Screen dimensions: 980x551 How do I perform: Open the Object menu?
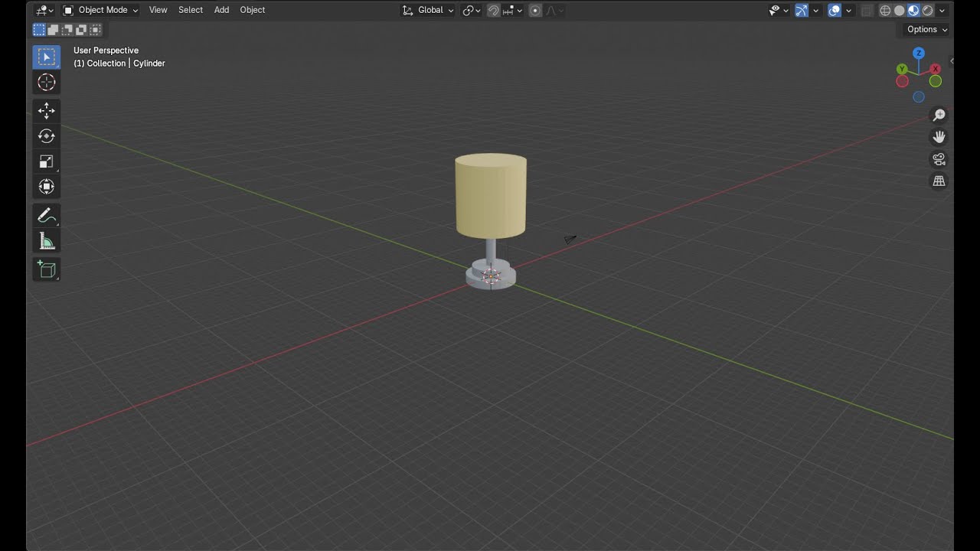click(x=253, y=10)
